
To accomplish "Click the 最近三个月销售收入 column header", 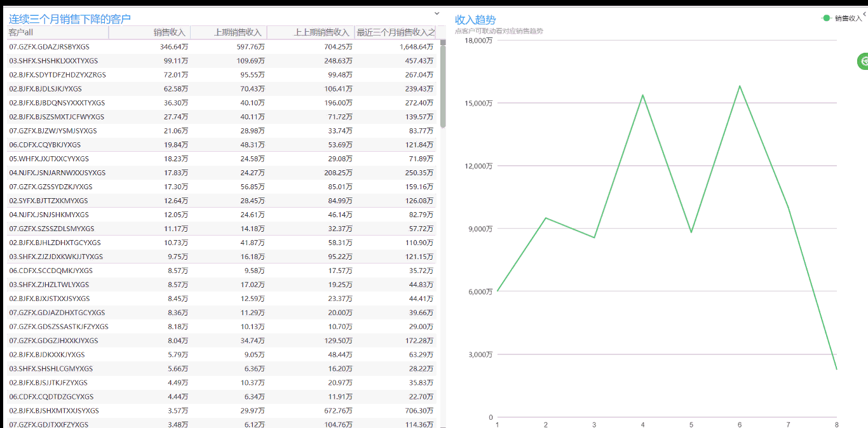I will click(x=395, y=32).
